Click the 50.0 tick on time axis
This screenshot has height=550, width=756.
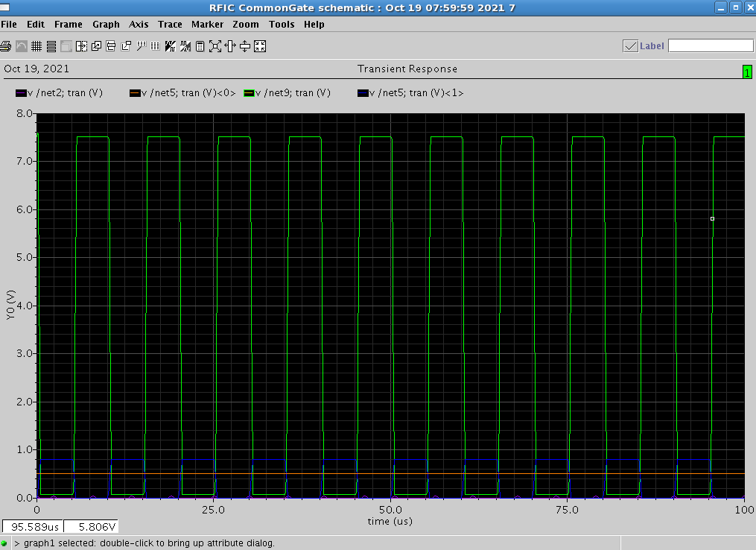[390, 510]
